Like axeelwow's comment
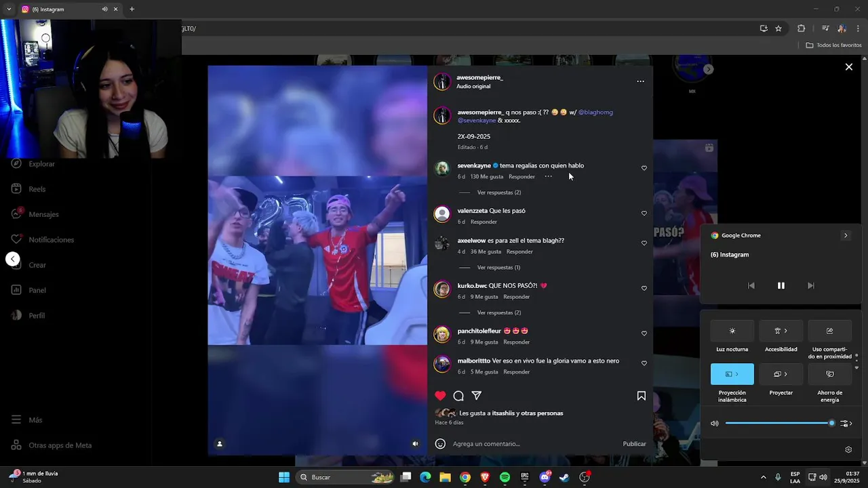This screenshot has width=868, height=488. [x=644, y=243]
